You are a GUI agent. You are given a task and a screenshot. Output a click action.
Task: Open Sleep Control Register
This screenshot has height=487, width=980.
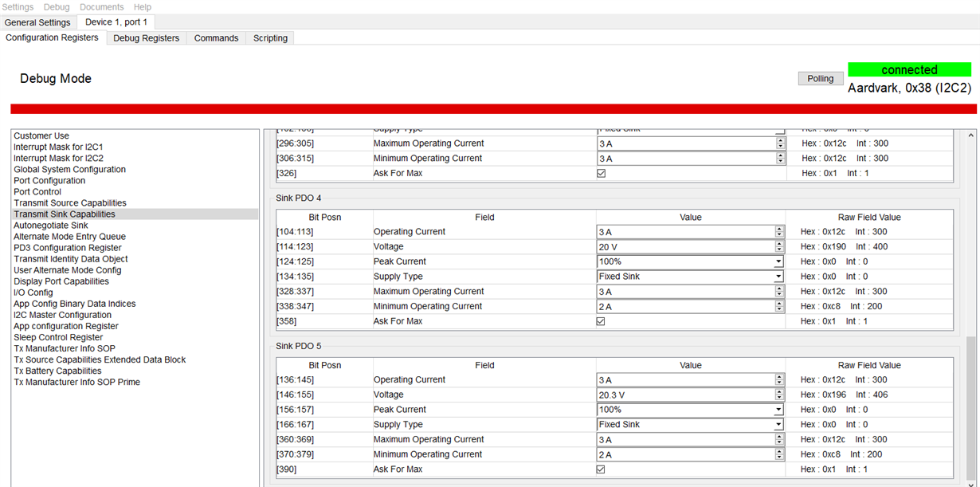coord(58,336)
